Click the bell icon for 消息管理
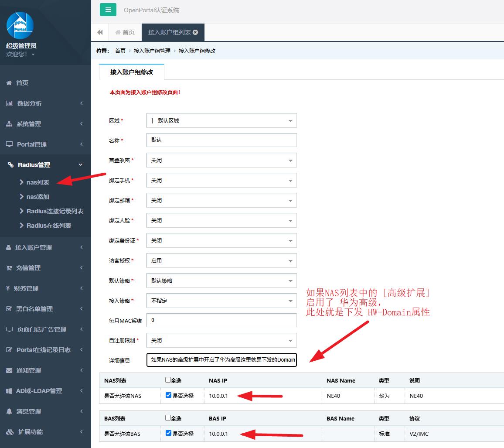This screenshot has height=448, width=504. 9,411
